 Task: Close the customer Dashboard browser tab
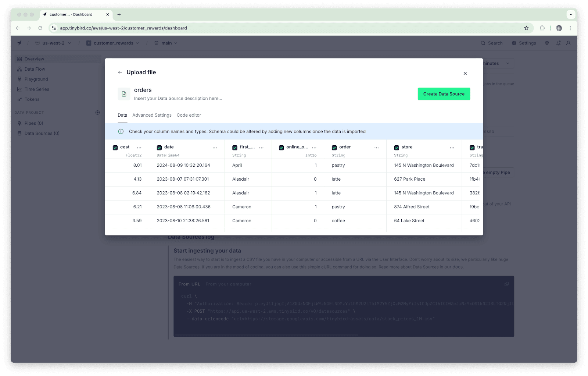coord(108,15)
